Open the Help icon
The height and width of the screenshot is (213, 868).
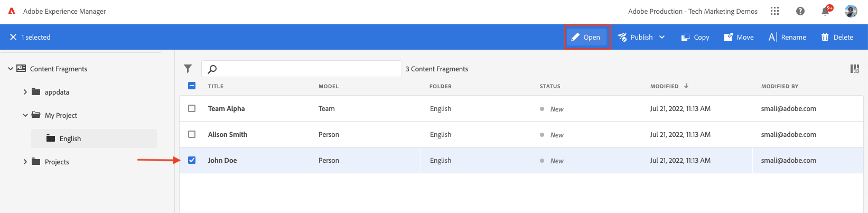[800, 11]
